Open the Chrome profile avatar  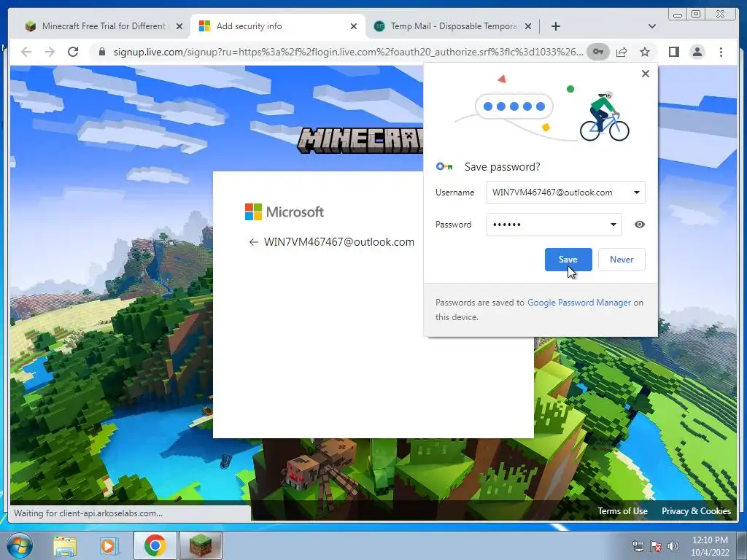pyautogui.click(x=697, y=52)
